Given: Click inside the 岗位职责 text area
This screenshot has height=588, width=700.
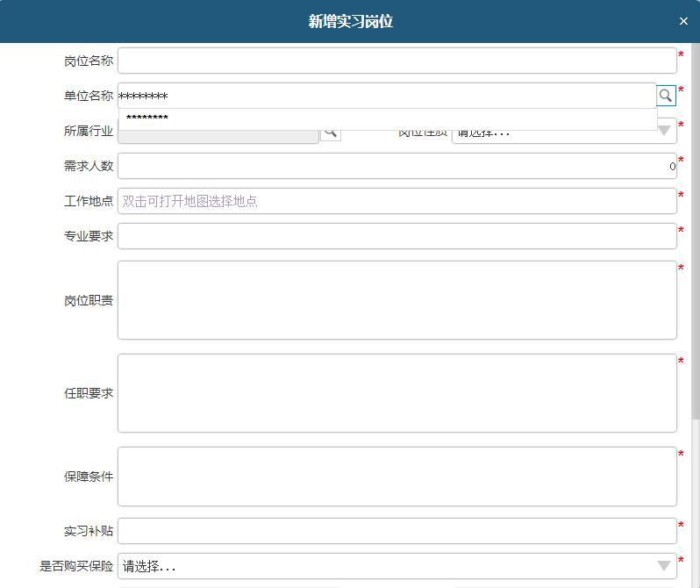Looking at the screenshot, I should tap(396, 300).
